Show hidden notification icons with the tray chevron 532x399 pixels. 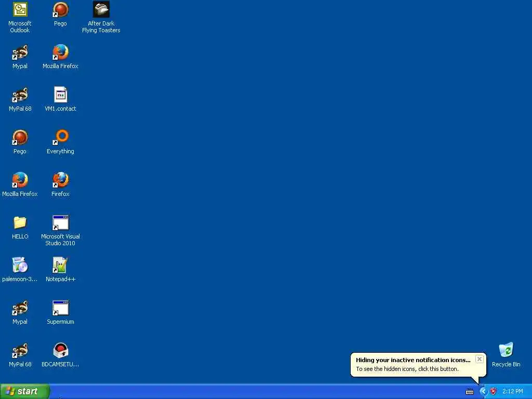pos(483,392)
